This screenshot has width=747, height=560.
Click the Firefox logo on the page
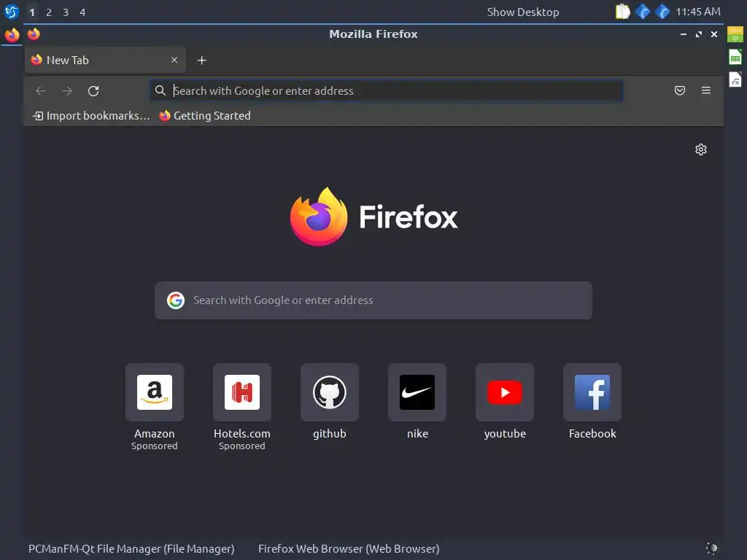pyautogui.click(x=373, y=217)
